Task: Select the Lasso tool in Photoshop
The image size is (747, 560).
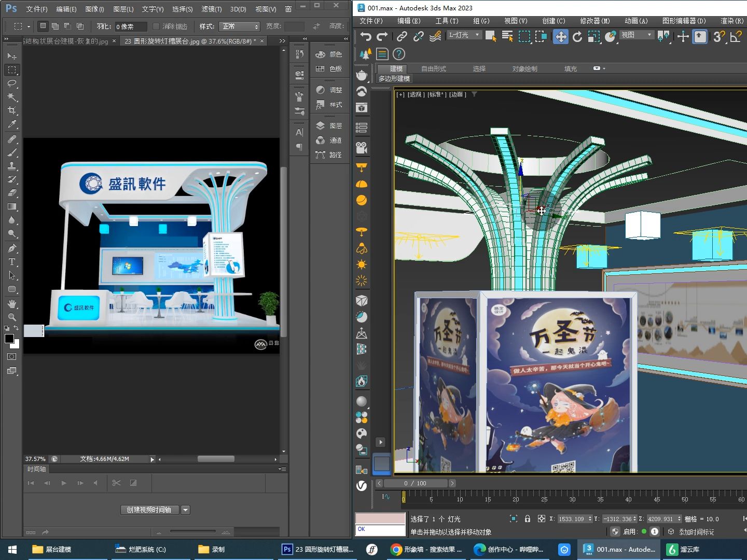Action: 12,83
